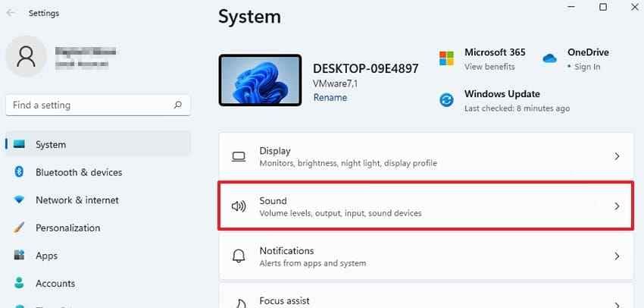Click the back arrow next to Settings

click(11, 13)
